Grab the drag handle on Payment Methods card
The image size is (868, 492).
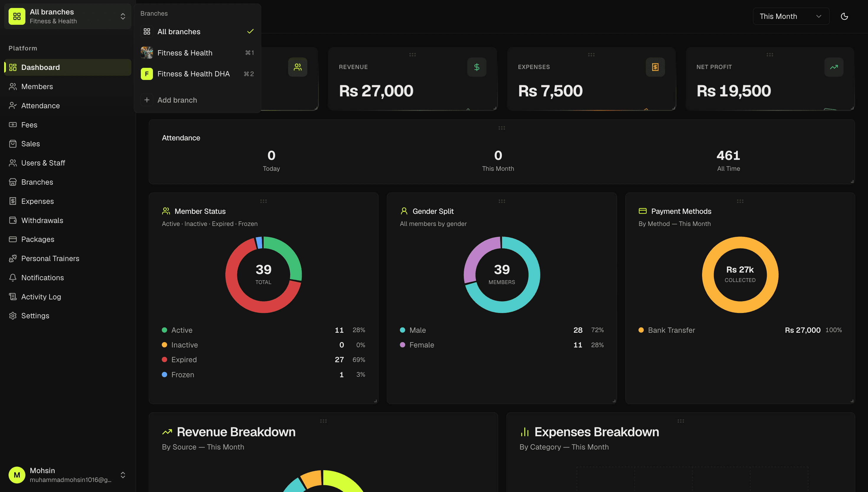coord(740,201)
